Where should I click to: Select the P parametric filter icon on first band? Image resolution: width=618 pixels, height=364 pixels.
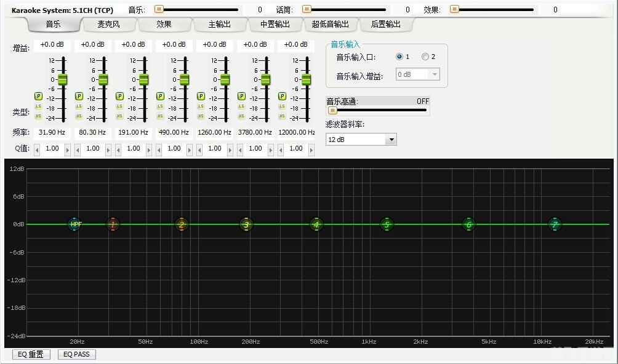point(38,96)
